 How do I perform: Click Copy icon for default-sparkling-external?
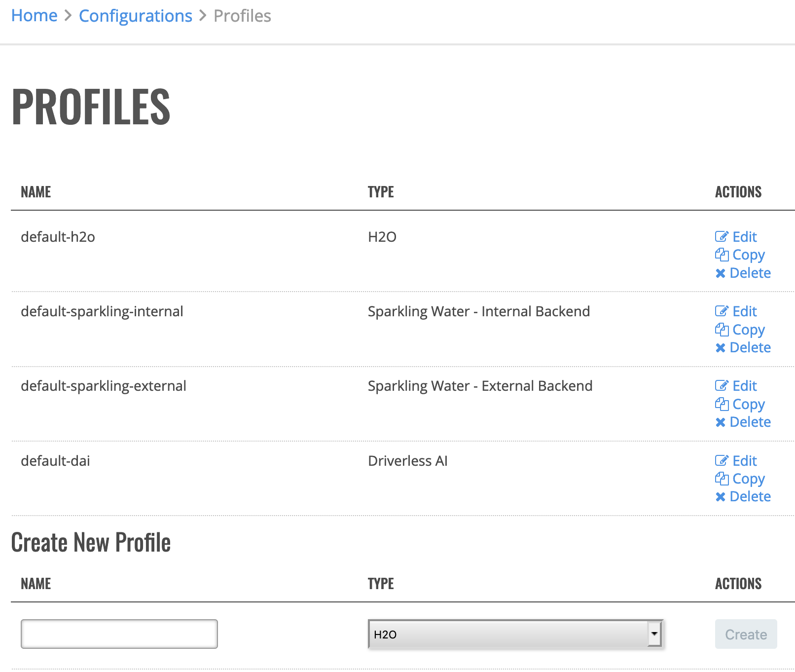click(x=722, y=404)
